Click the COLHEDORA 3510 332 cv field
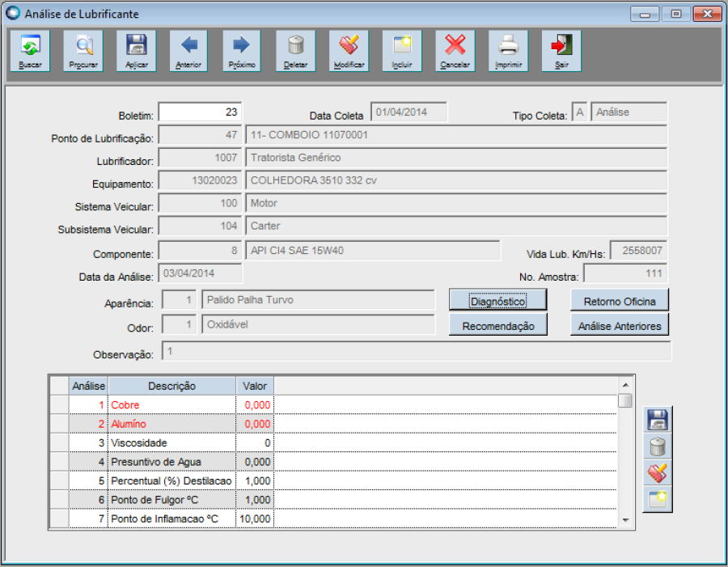Image resolution: width=728 pixels, height=567 pixels. 456,180
